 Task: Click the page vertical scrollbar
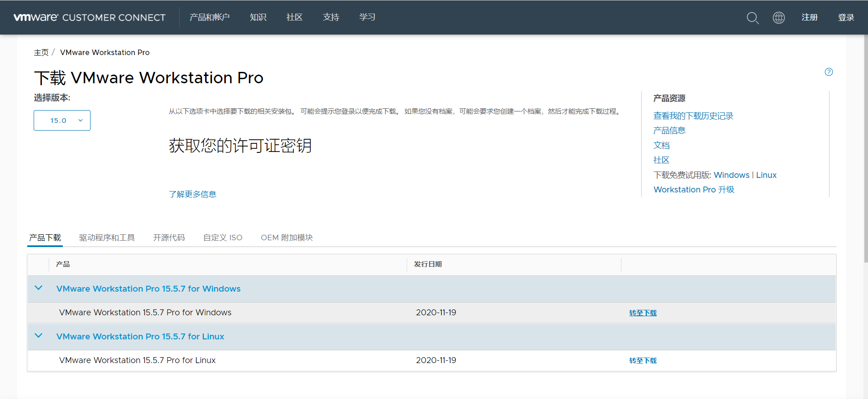(x=865, y=148)
